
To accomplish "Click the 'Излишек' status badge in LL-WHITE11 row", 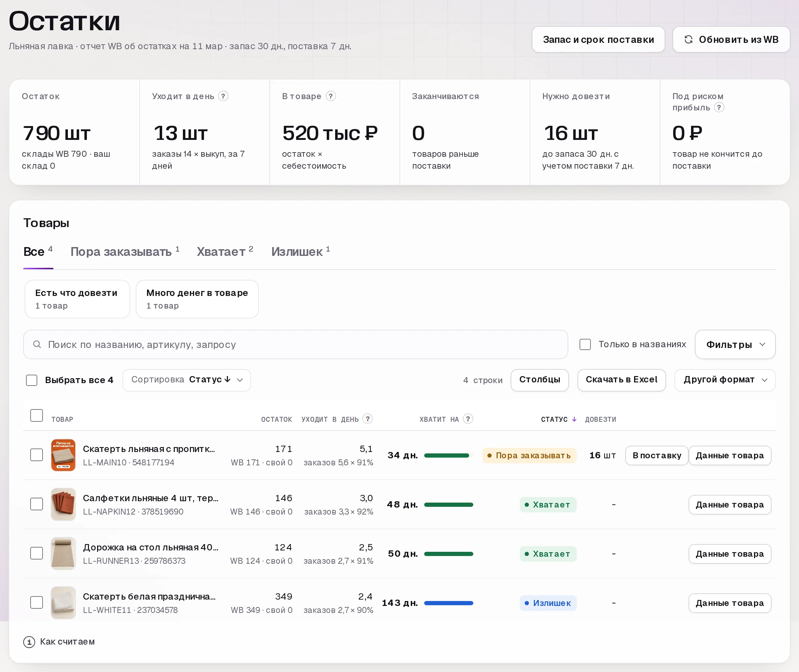I will 548,603.
